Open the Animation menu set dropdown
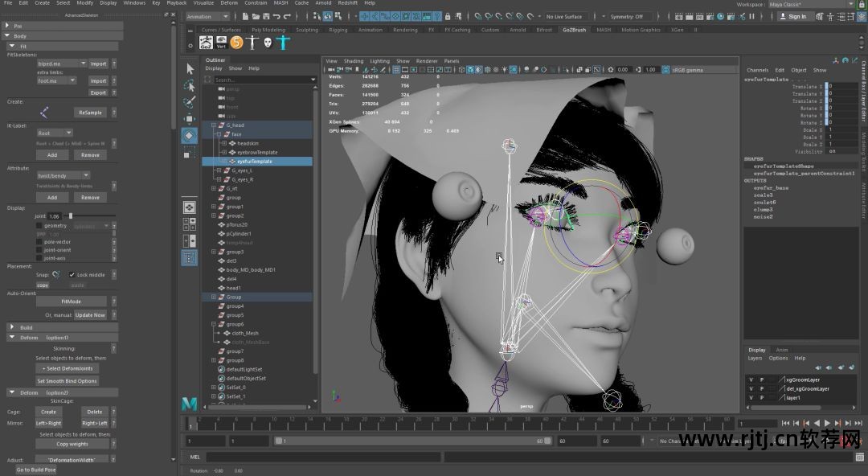The image size is (868, 476). point(209,16)
